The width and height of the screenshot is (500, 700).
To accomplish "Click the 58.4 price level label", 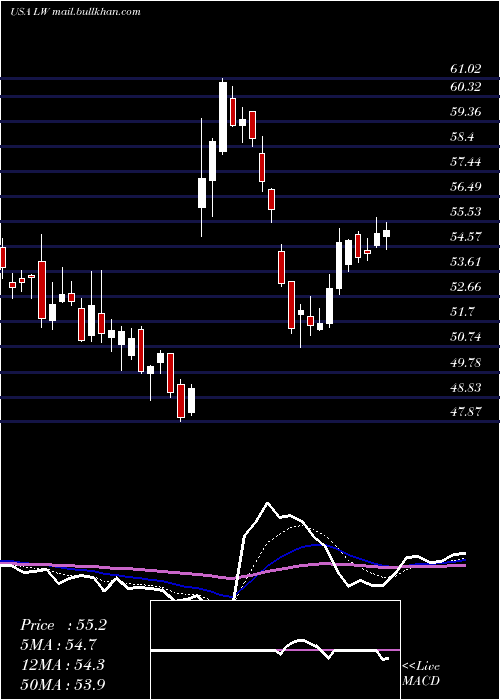I will coord(462,137).
